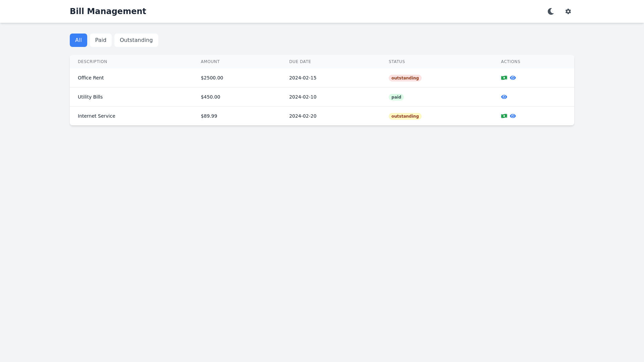644x362 pixels.
Task: Click the Bill Management title
Action: [108, 11]
